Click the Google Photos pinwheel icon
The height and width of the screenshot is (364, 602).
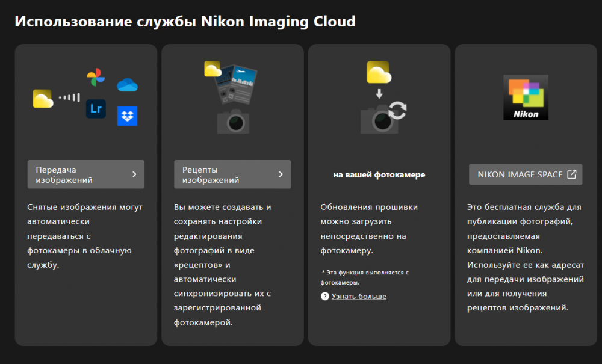coord(96,77)
